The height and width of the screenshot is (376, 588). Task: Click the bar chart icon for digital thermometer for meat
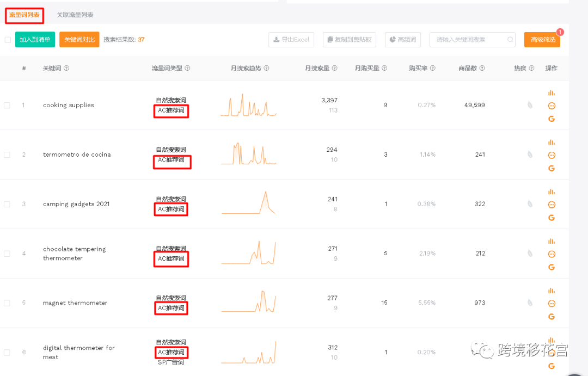coord(551,340)
